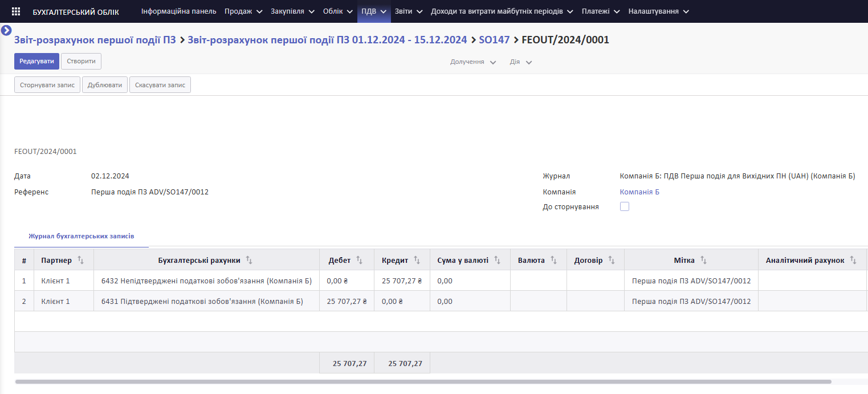Expand the Долучення dropdown
The width and height of the screenshot is (868, 394).
click(473, 62)
